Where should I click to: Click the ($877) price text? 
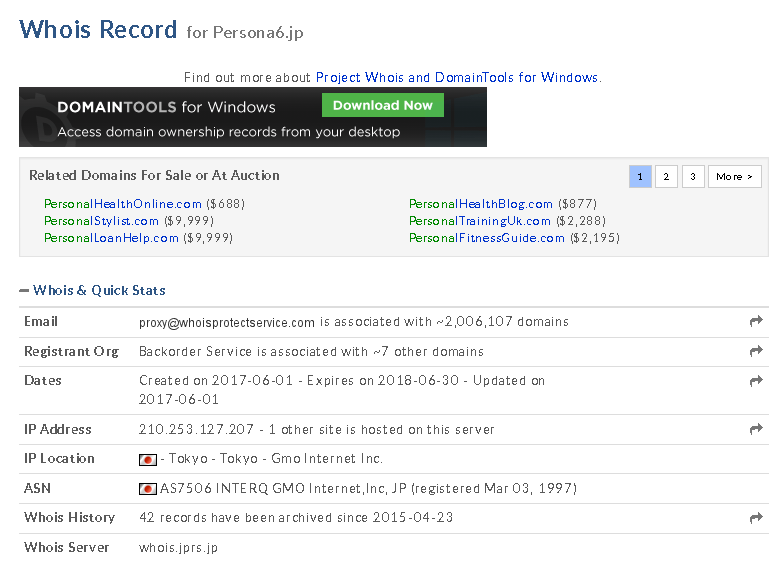[577, 204]
